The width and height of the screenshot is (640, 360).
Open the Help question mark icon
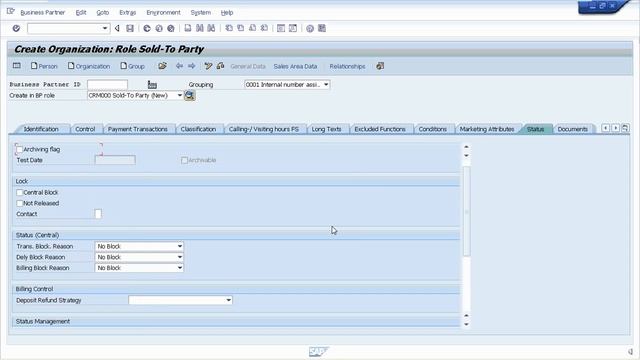tap(310, 28)
